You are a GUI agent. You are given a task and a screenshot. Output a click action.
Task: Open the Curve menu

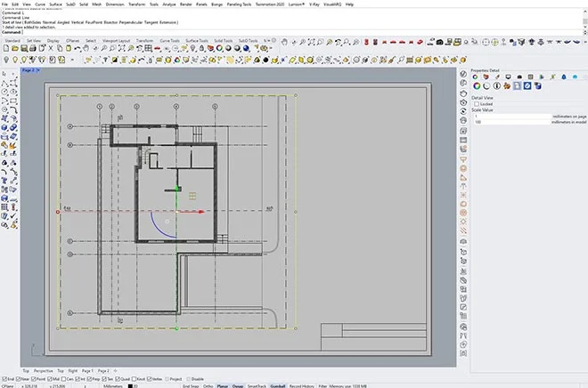[40, 4]
